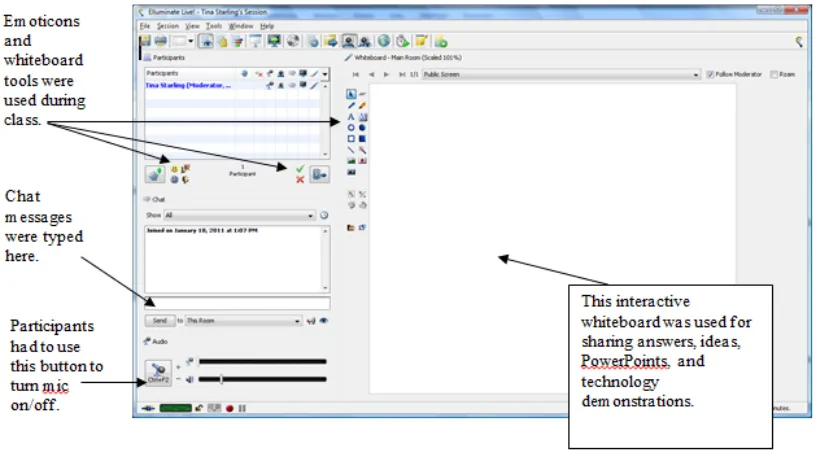Open the Window menu

pyautogui.click(x=240, y=26)
